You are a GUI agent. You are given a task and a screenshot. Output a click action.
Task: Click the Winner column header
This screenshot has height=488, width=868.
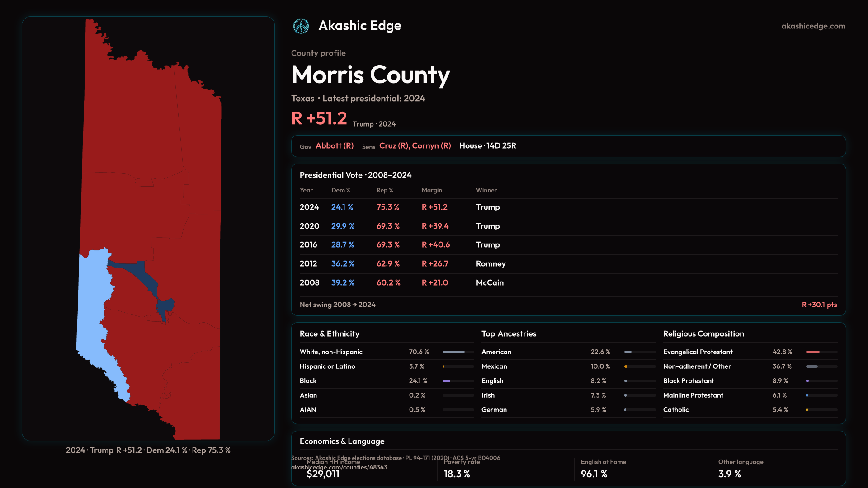tap(486, 191)
